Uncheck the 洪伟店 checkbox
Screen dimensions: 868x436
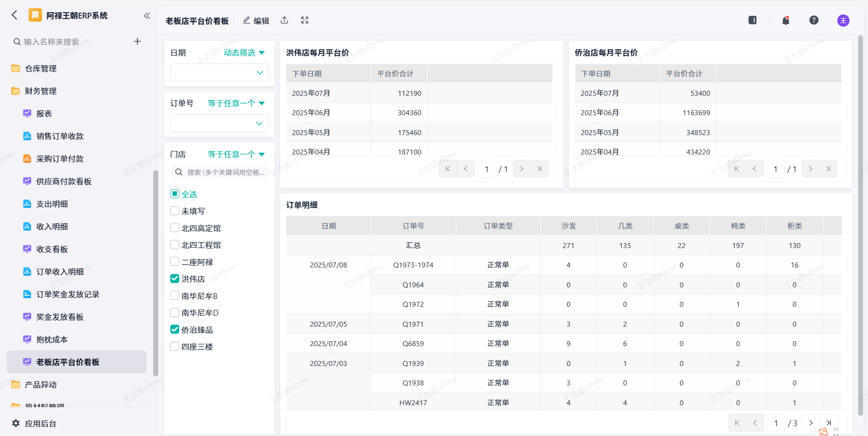point(175,278)
